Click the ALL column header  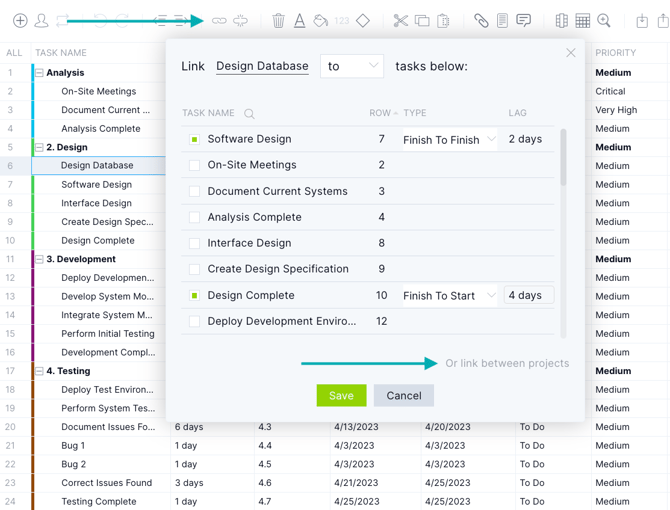[x=14, y=53]
